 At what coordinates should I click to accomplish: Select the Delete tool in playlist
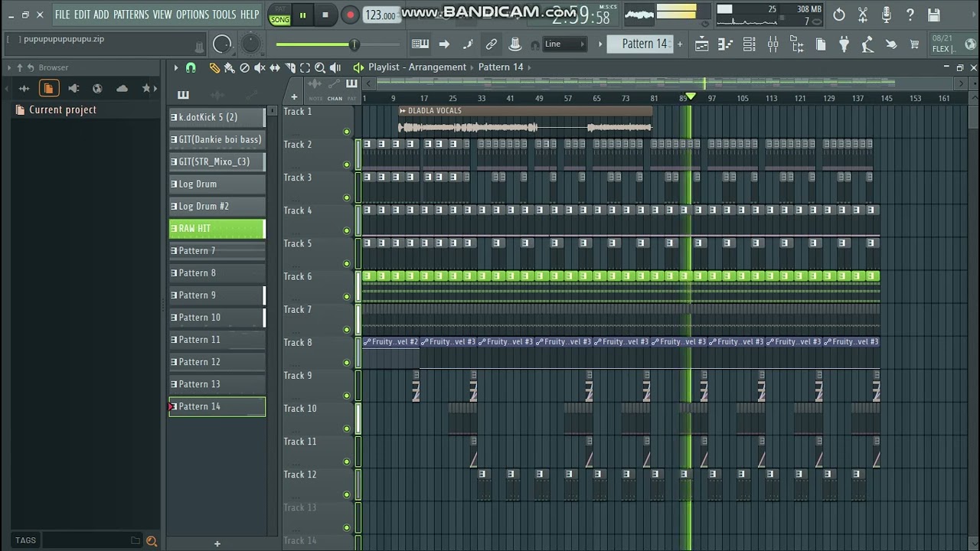(x=244, y=67)
